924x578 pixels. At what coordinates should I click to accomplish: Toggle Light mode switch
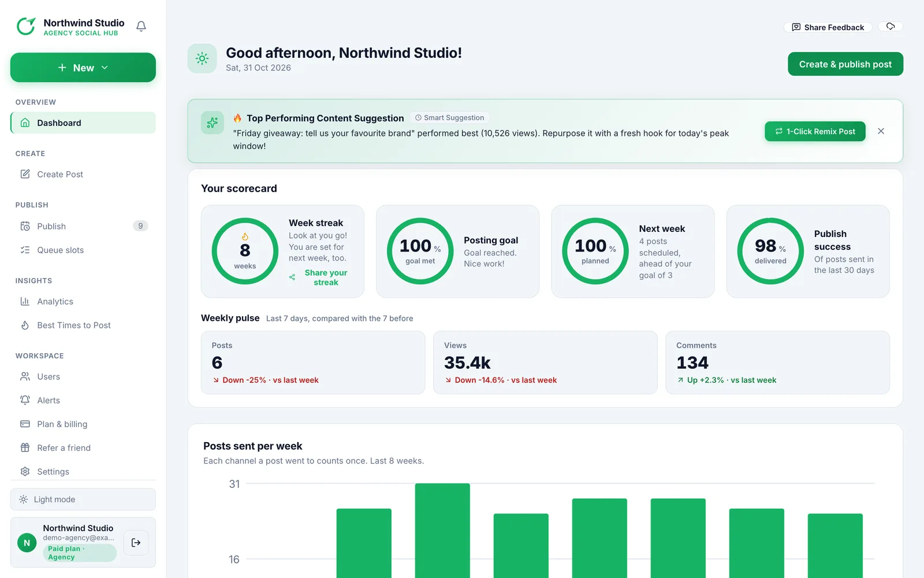83,499
